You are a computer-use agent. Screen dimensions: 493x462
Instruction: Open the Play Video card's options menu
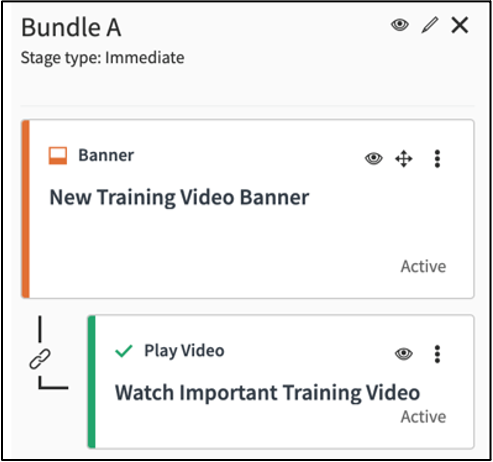(437, 354)
